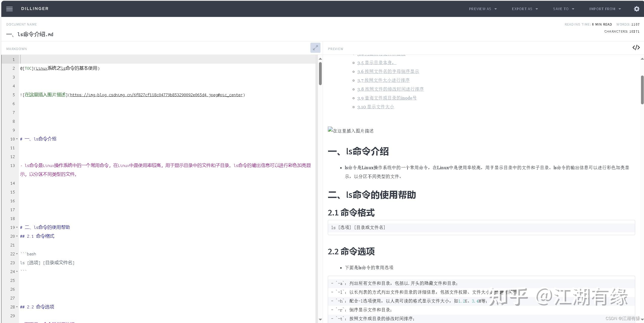Open the EXPORT AS dropdown
The height and width of the screenshot is (323, 644).
click(524, 9)
